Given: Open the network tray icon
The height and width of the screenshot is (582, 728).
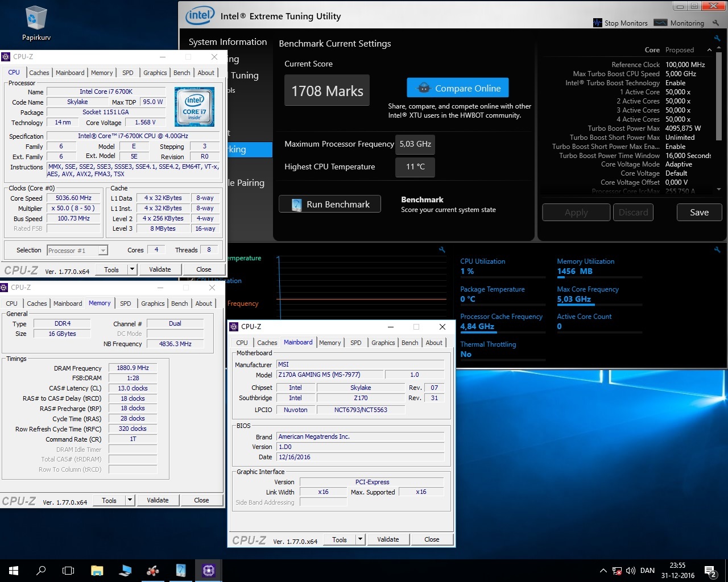Looking at the screenshot, I should (x=617, y=571).
